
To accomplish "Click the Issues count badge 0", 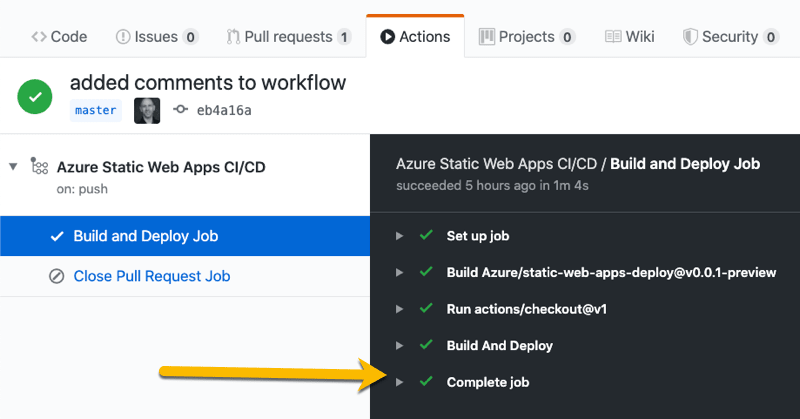I will point(190,37).
